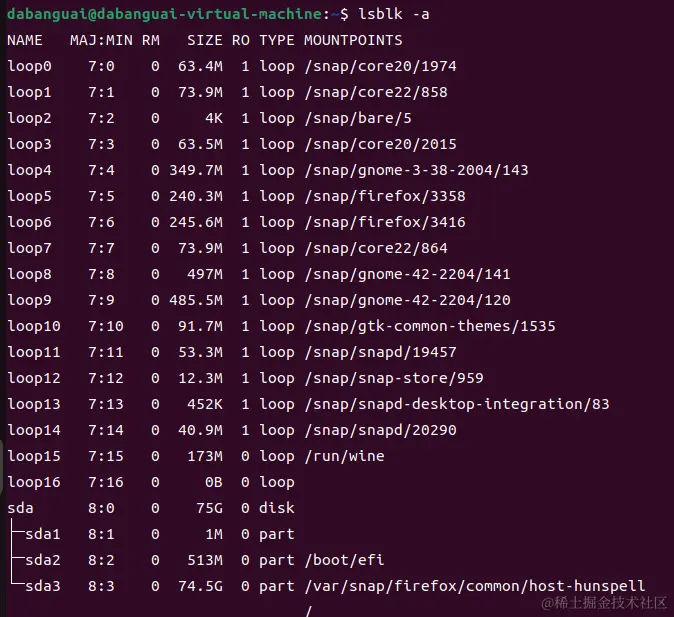Select mount path '/snap/firefox/3416'

pyautogui.click(x=385, y=222)
